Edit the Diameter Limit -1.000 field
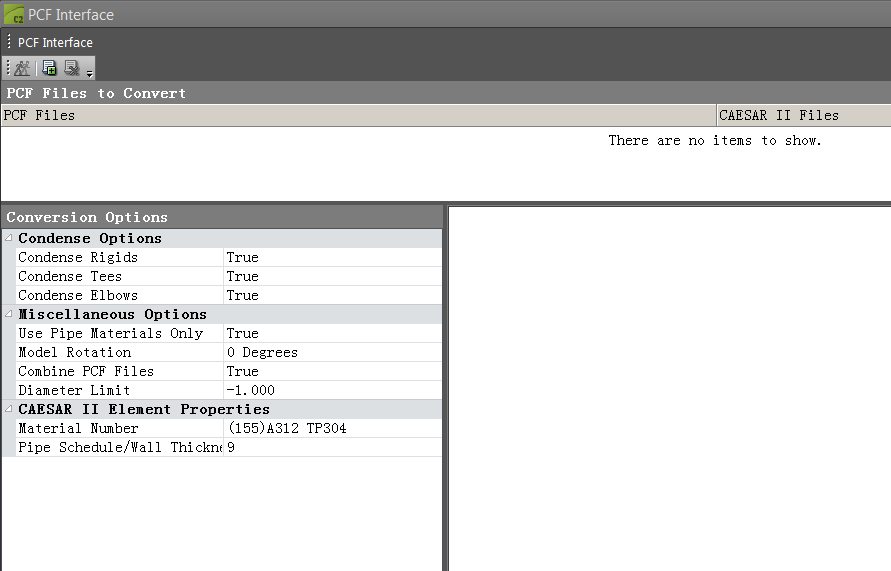The width and height of the screenshot is (891, 571). (x=332, y=390)
